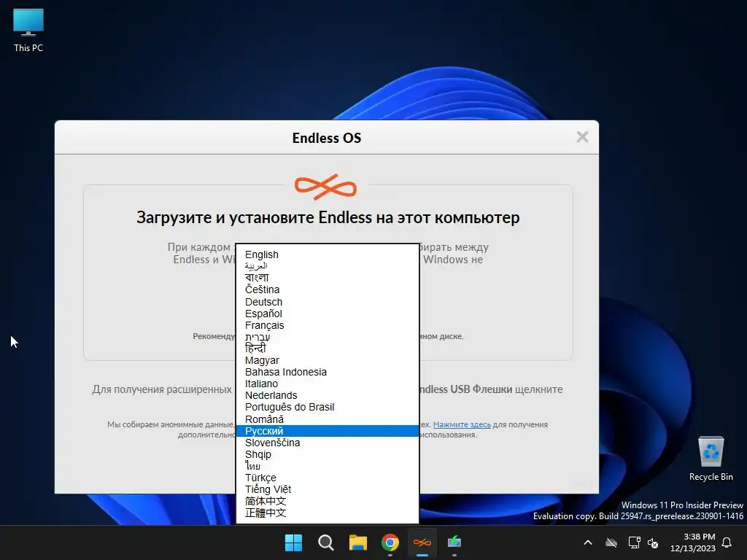Open the Recycle Bin desktop icon
The image size is (747, 560).
click(x=711, y=459)
